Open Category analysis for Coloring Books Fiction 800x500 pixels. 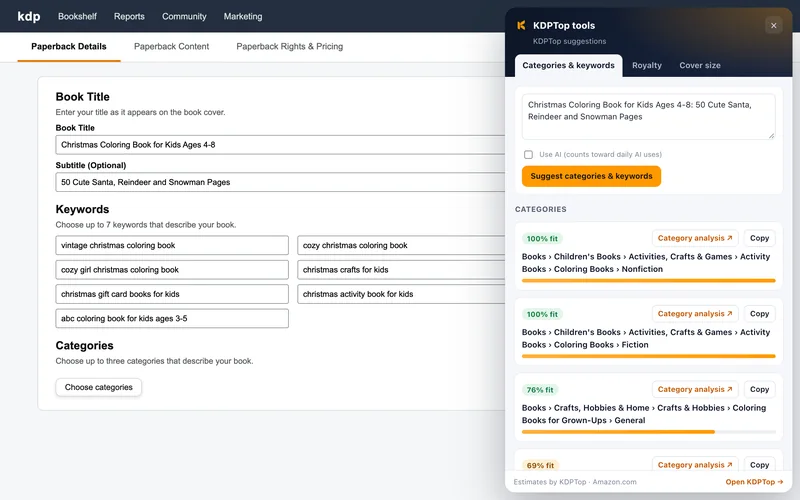695,314
